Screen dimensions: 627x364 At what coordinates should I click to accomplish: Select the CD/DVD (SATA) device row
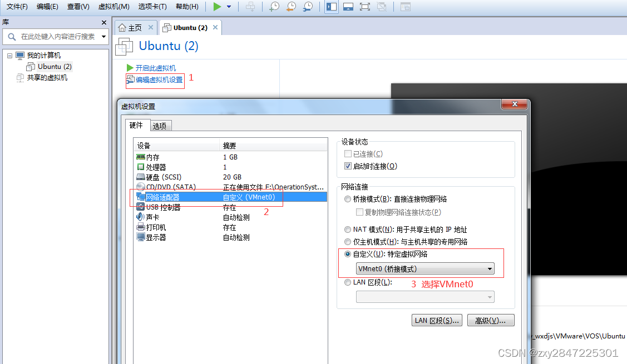tap(231, 187)
